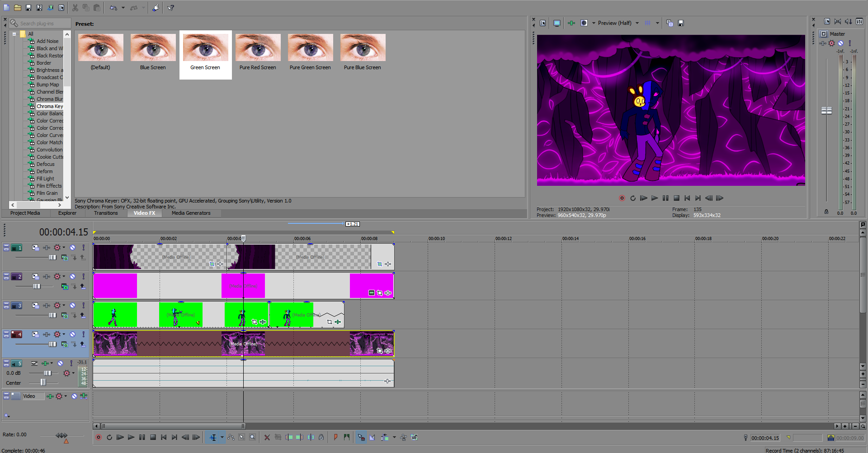This screenshot has height=453, width=868.
Task: Open project Properties from the top toolbar
Action: pos(61,8)
